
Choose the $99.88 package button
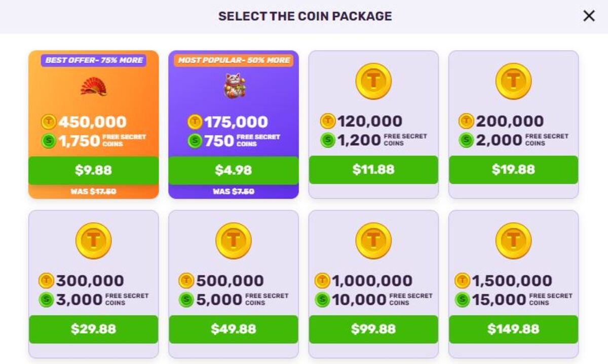click(373, 329)
